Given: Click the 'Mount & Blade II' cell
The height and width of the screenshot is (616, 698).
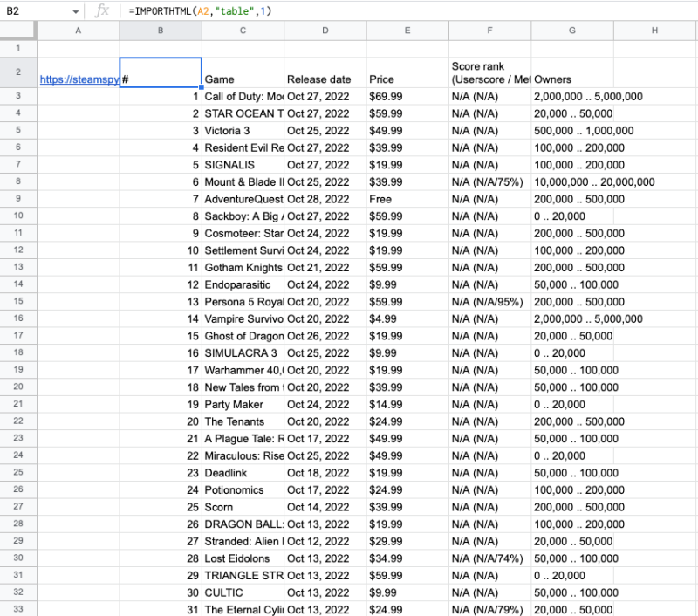Looking at the screenshot, I should coord(243,182).
